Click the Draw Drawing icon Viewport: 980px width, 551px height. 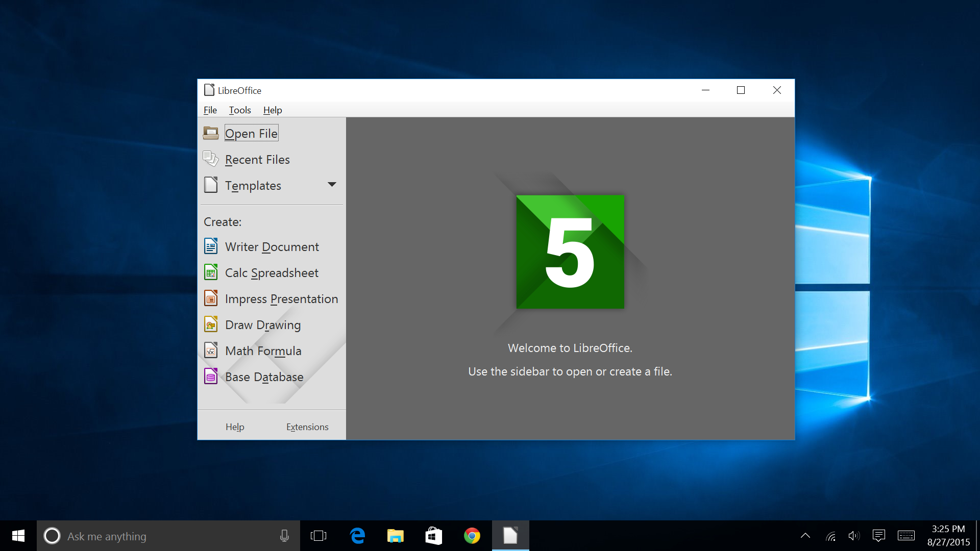click(211, 324)
